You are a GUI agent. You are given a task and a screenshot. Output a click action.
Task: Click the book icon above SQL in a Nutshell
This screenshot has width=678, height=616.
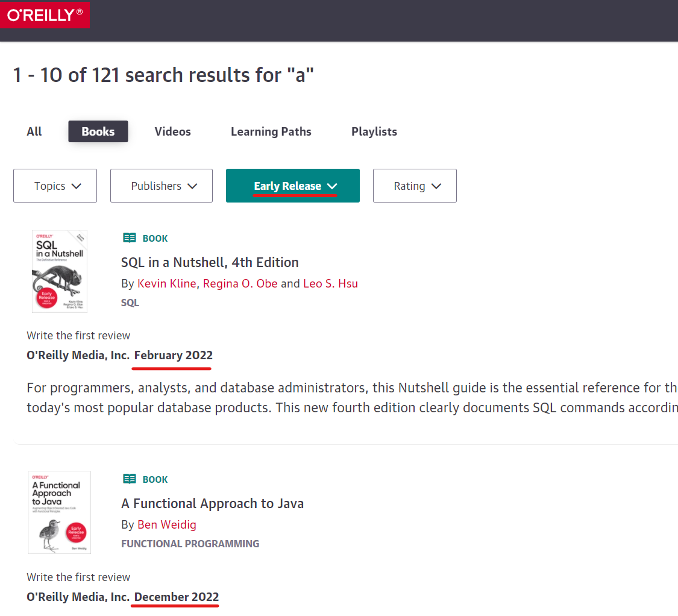pos(130,238)
